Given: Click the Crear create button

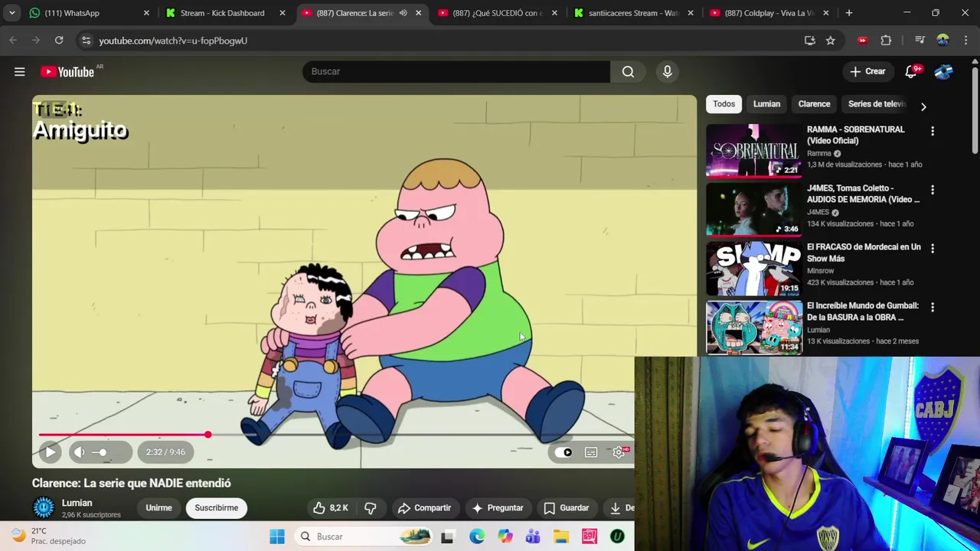Looking at the screenshot, I should click(867, 71).
